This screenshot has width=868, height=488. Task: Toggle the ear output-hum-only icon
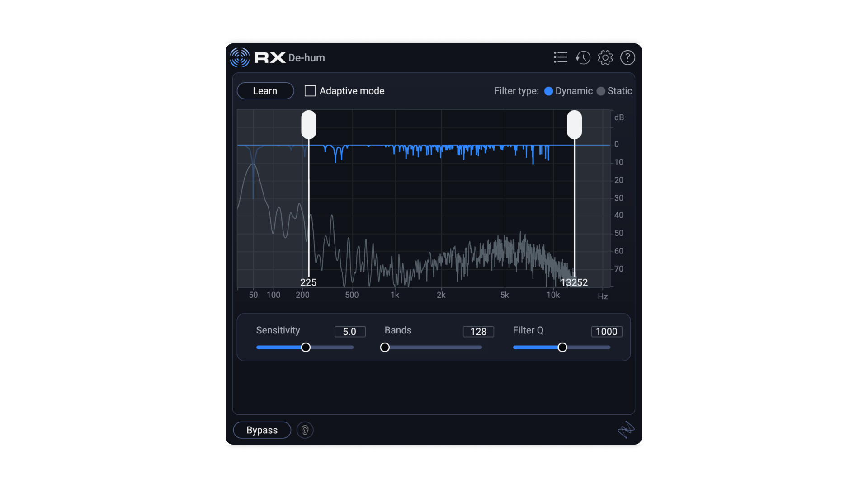305,430
